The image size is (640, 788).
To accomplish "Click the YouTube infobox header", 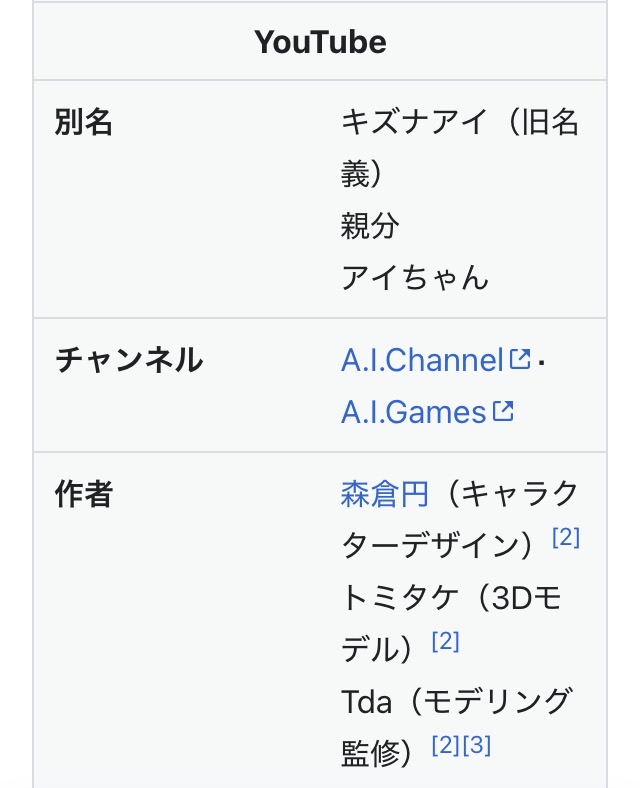I will pyautogui.click(x=320, y=42).
